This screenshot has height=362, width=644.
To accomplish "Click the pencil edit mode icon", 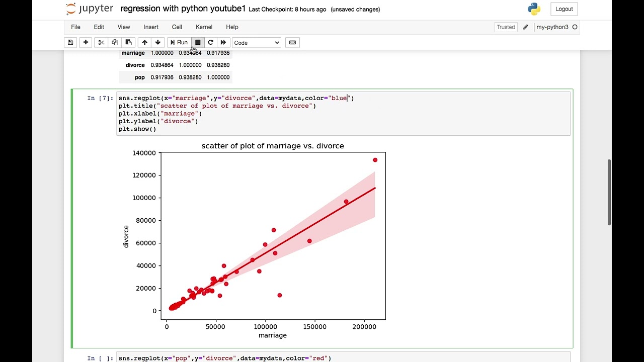I will pos(526,27).
